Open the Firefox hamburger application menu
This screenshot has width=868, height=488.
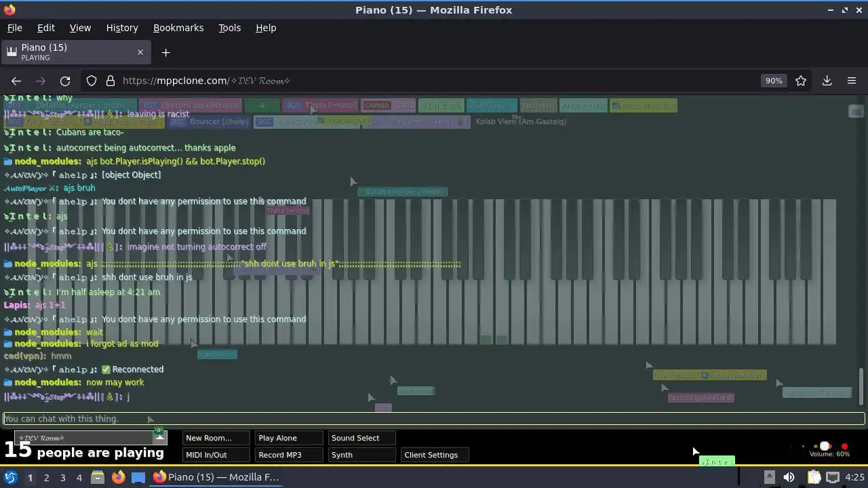tap(852, 81)
